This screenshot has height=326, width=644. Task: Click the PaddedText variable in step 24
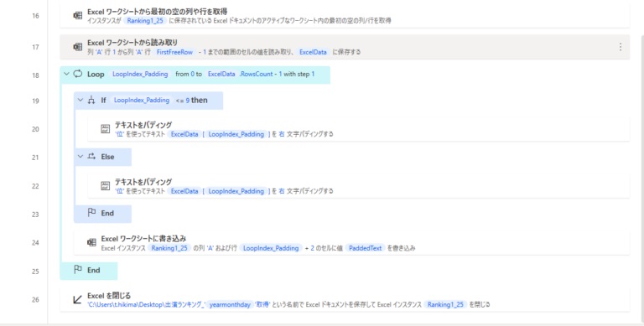coord(365,248)
